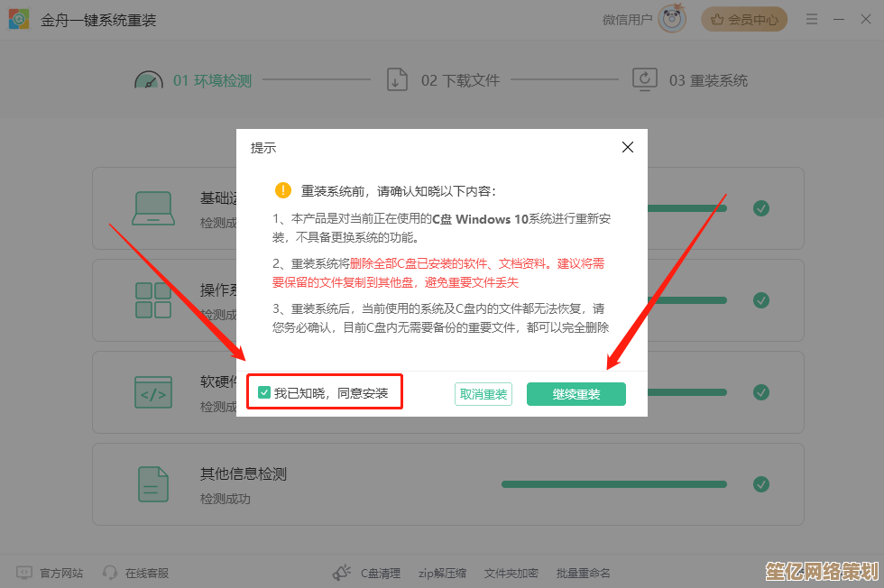Screen dimensions: 884x588
Task: Open the 会员中心 button
Action: [x=744, y=19]
